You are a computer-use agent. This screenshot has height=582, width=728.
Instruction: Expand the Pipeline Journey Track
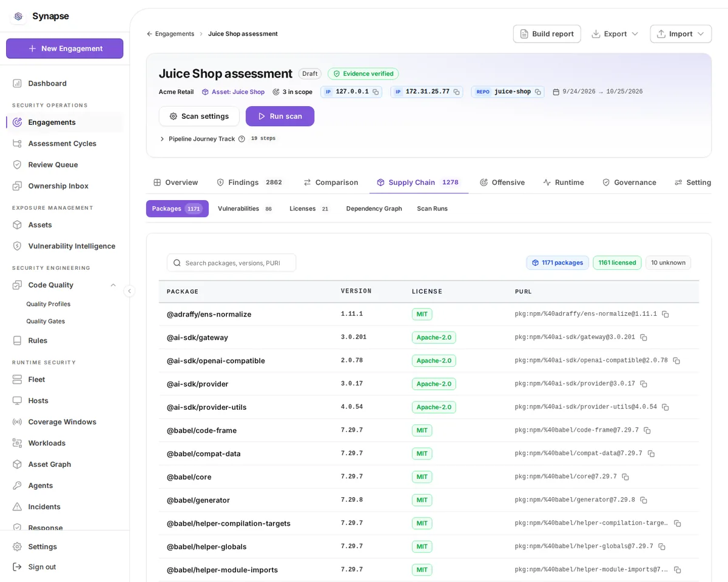162,139
